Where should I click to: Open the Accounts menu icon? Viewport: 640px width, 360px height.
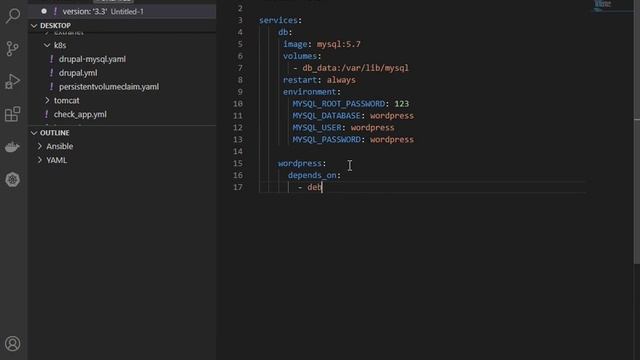13,344
